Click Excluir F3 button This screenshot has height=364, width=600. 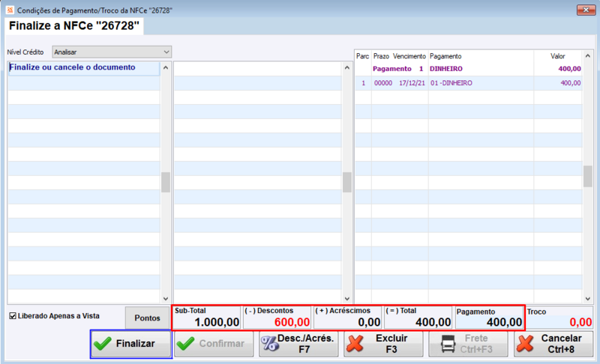pyautogui.click(x=383, y=344)
